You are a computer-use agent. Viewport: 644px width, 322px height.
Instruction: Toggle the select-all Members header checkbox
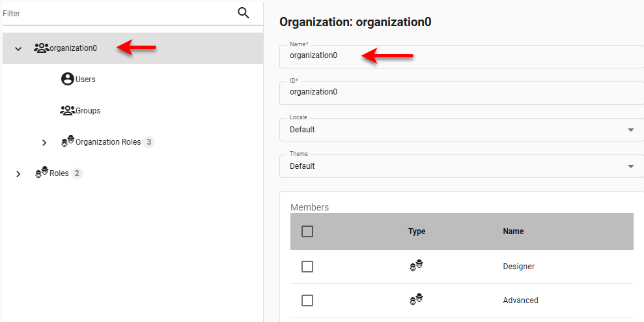tap(307, 231)
